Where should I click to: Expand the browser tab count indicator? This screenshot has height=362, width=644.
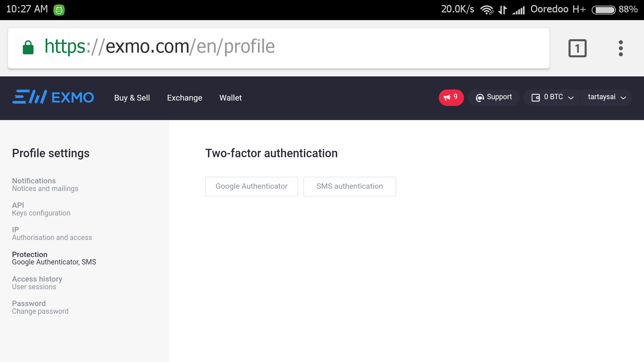pos(577,48)
